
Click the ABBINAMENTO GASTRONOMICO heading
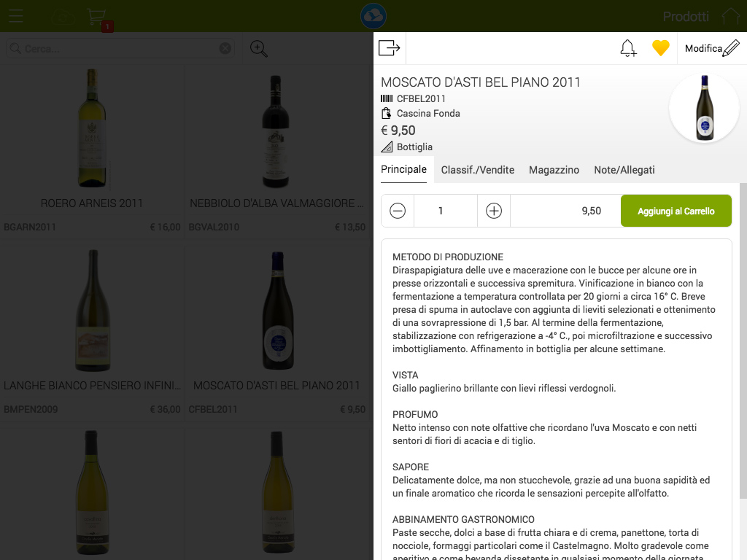coord(463,519)
